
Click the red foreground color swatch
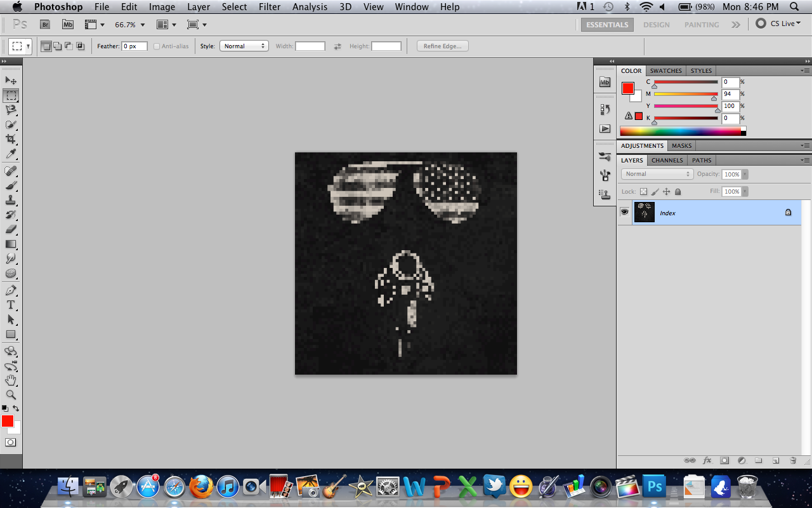8,420
